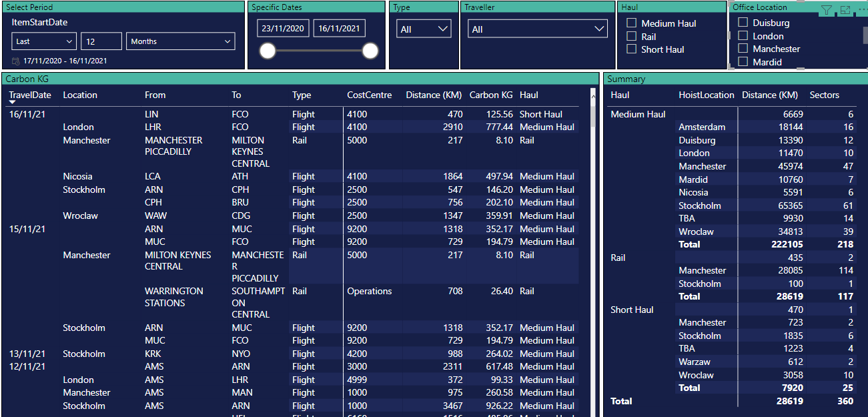
Task: Click the filter icon on Office Location
Action: (826, 10)
